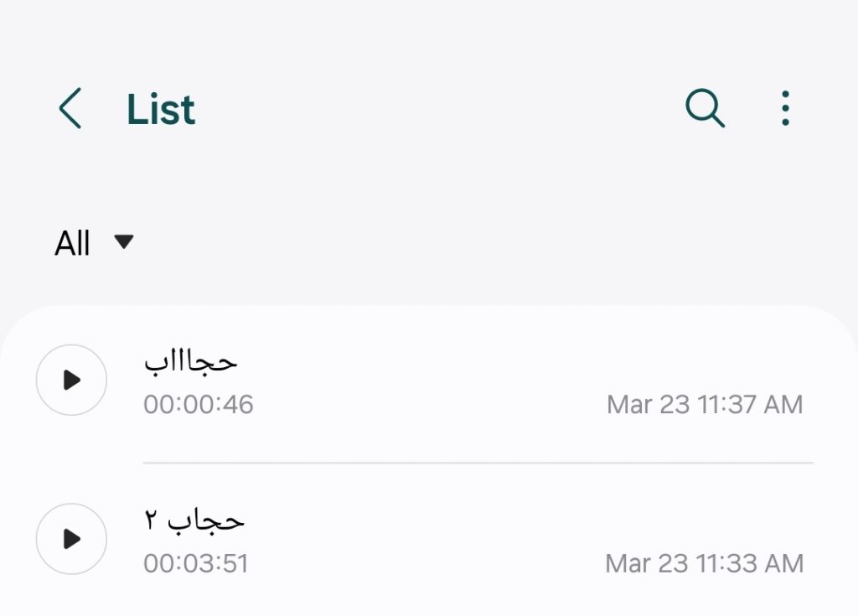Image resolution: width=858 pixels, height=616 pixels.
Task: Click the "All" category filter label
Action: click(72, 244)
